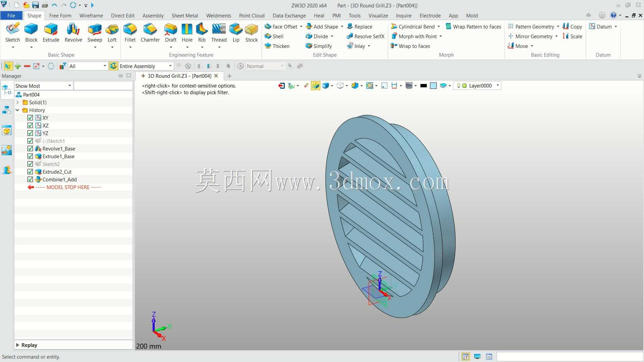Use the Draft tool
This screenshot has height=362, width=644.
click(170, 33)
